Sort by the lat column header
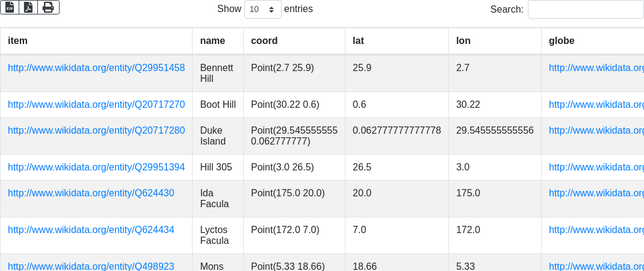The image size is (644, 271). pos(358,41)
